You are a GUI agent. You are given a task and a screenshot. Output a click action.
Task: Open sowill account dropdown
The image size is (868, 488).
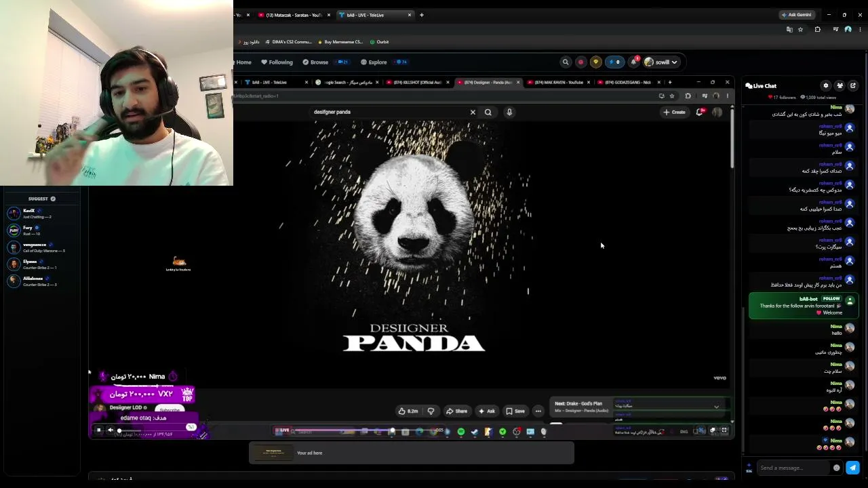661,62
